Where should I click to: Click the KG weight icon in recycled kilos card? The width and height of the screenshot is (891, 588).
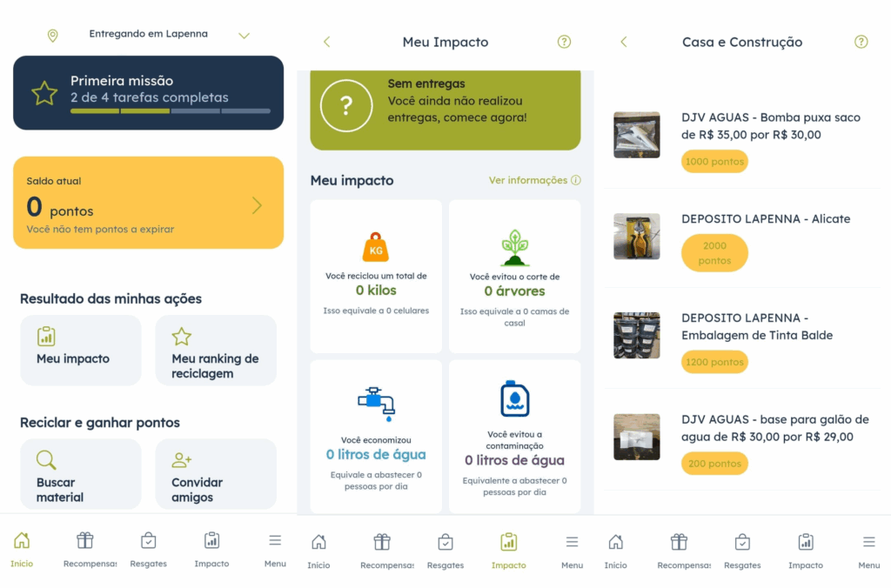coord(376,247)
